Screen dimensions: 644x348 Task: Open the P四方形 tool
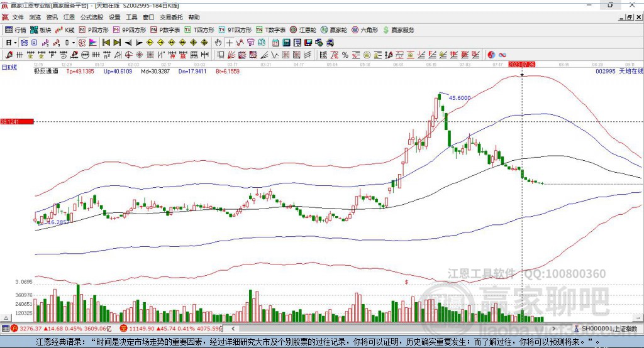(94, 30)
